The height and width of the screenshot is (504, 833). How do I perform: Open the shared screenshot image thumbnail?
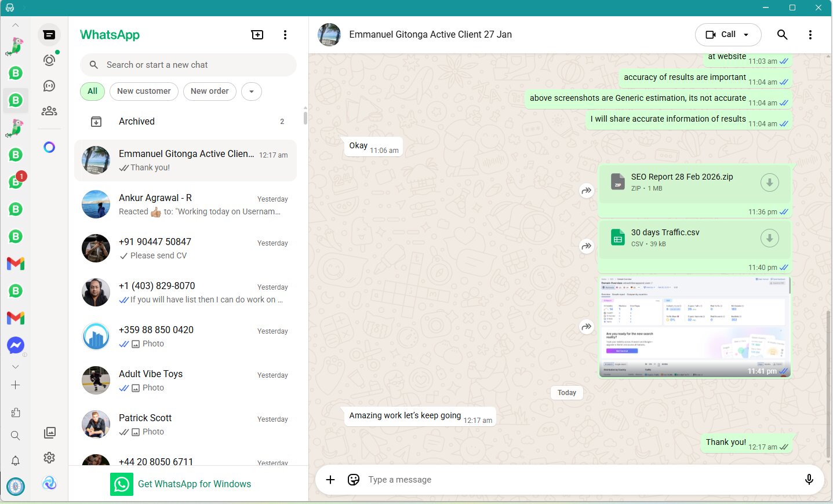(694, 327)
